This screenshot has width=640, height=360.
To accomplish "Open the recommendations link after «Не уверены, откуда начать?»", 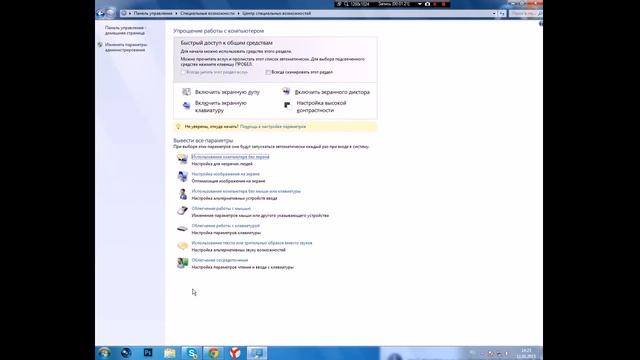I will click(273, 127).
